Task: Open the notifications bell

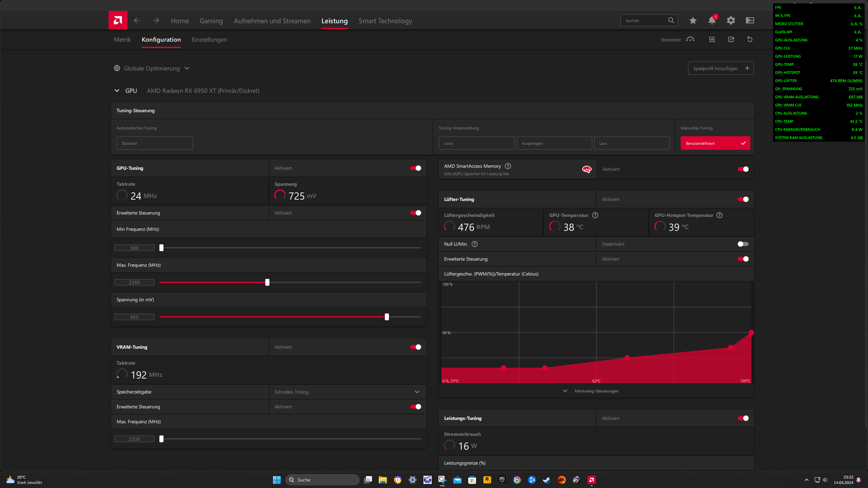Action: (712, 21)
